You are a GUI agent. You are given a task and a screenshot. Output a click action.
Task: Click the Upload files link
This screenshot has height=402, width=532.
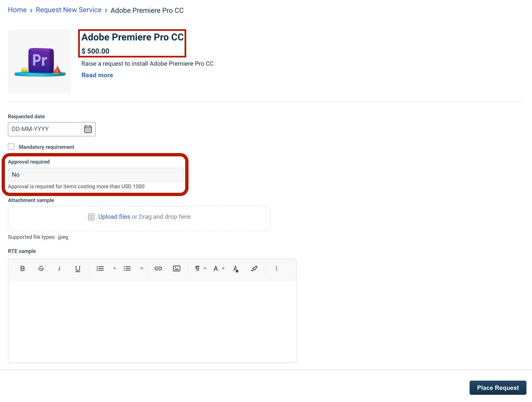[114, 217]
